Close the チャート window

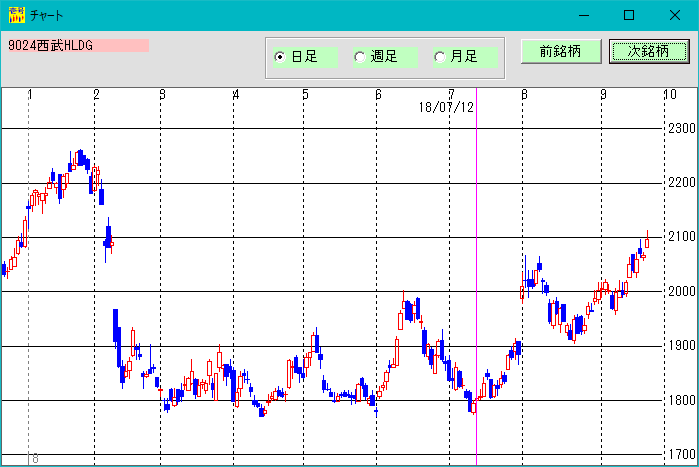pos(674,15)
